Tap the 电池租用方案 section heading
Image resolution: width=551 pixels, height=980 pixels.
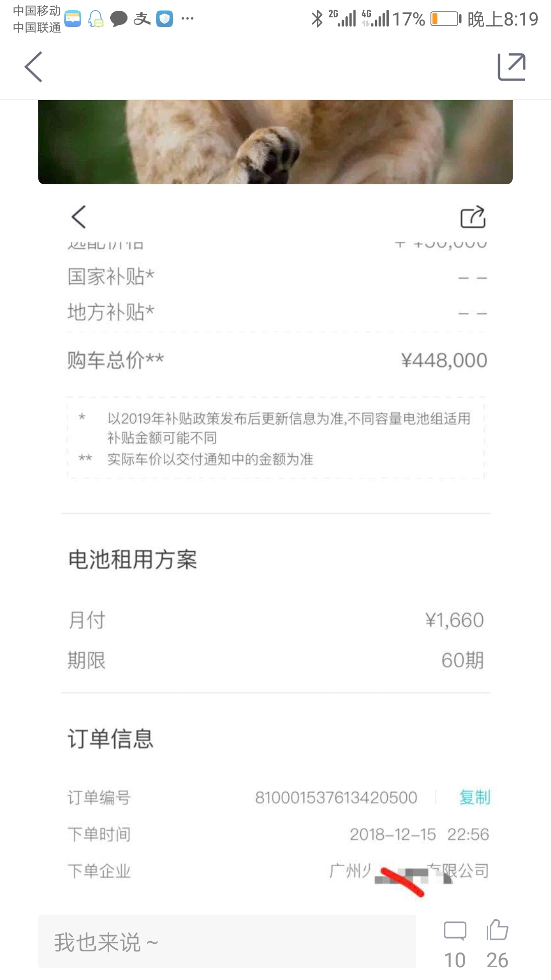(133, 559)
